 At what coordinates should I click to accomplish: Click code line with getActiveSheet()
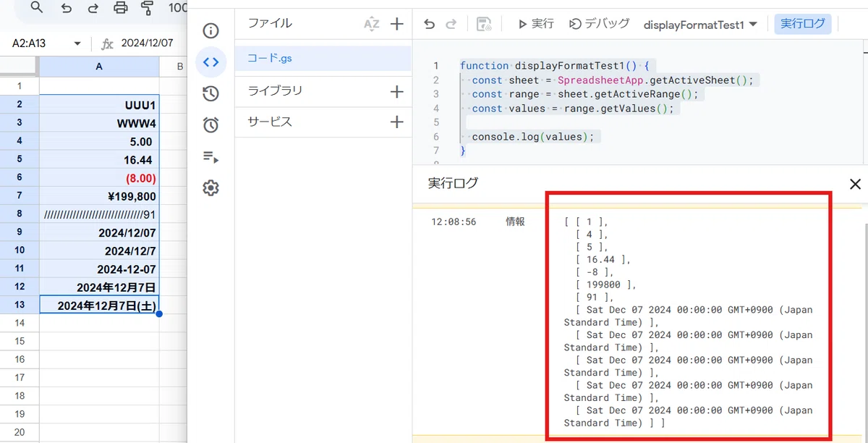click(611, 80)
